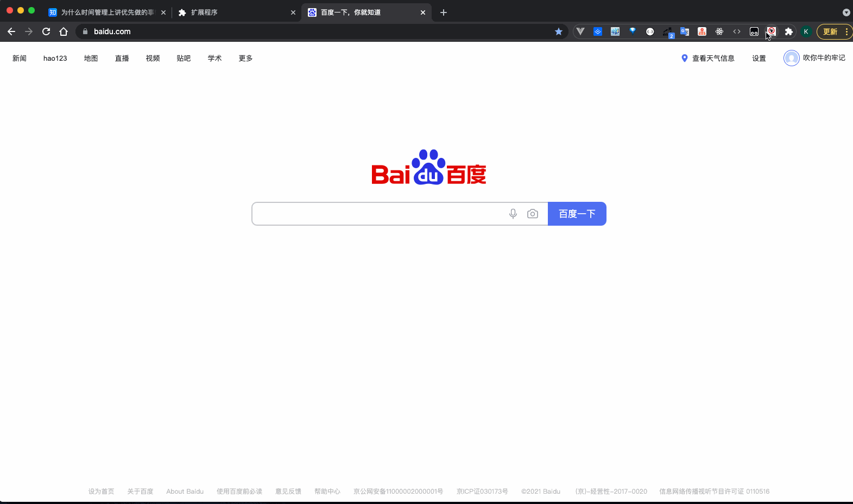Viewport: 853px width, 504px height.
Task: Open the About Baidu footer link
Action: 185,492
